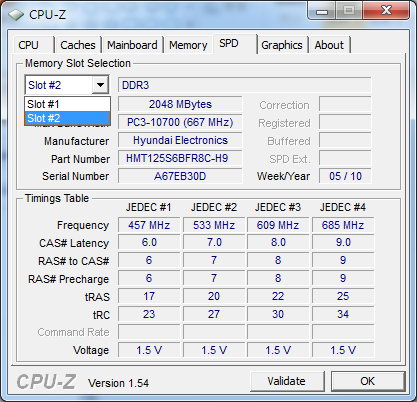The image size is (417, 402).
Task: Close the CPU-Z window
Action: (387, 11)
